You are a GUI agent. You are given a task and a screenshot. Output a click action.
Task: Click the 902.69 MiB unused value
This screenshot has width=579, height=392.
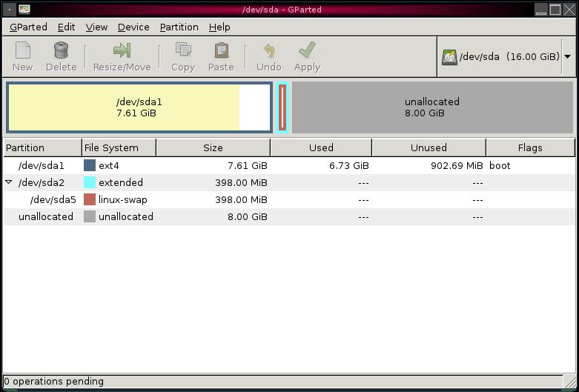tap(457, 166)
